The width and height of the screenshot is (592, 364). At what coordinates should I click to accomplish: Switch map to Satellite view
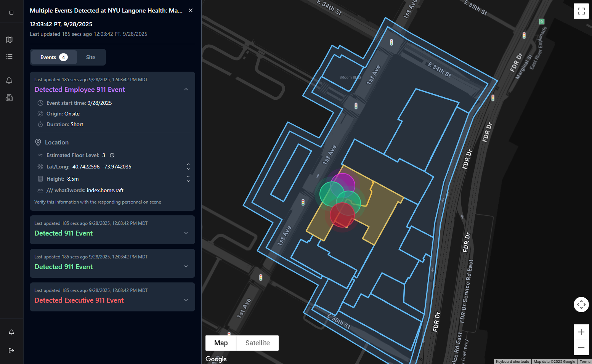click(x=258, y=343)
